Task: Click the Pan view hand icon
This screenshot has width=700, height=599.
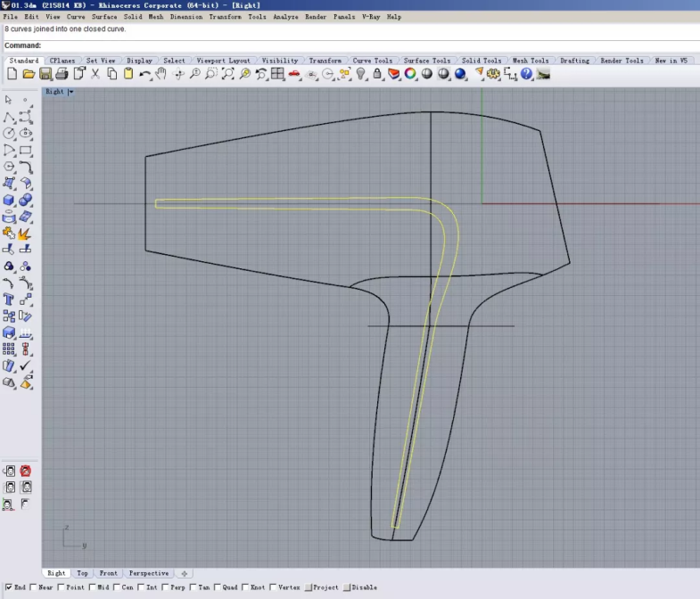Action: (x=161, y=74)
